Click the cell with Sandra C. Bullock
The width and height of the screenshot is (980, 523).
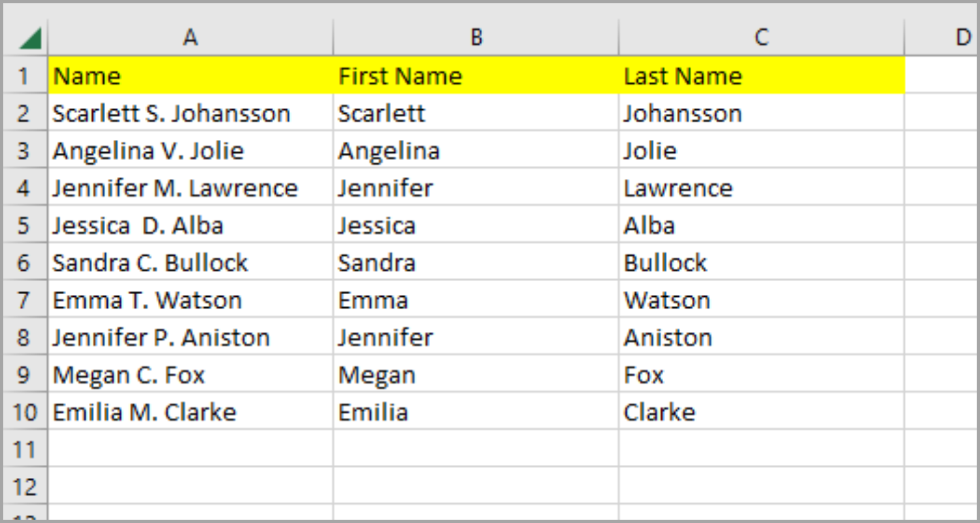point(189,262)
